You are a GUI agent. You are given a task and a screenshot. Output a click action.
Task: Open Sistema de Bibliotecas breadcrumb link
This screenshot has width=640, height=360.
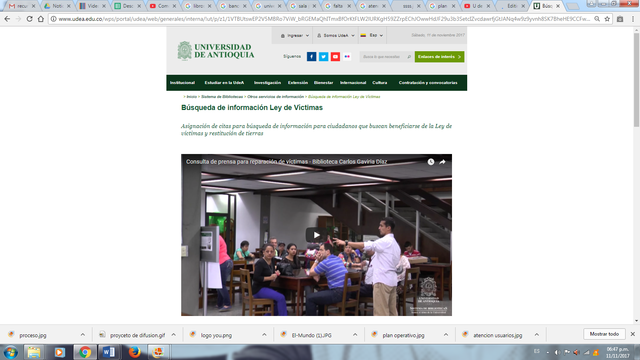(222, 97)
